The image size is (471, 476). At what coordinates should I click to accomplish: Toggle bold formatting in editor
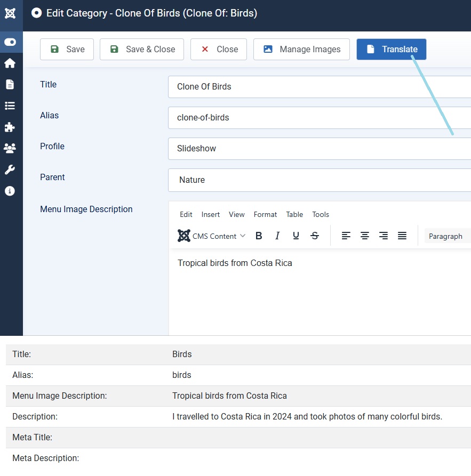pyautogui.click(x=259, y=236)
